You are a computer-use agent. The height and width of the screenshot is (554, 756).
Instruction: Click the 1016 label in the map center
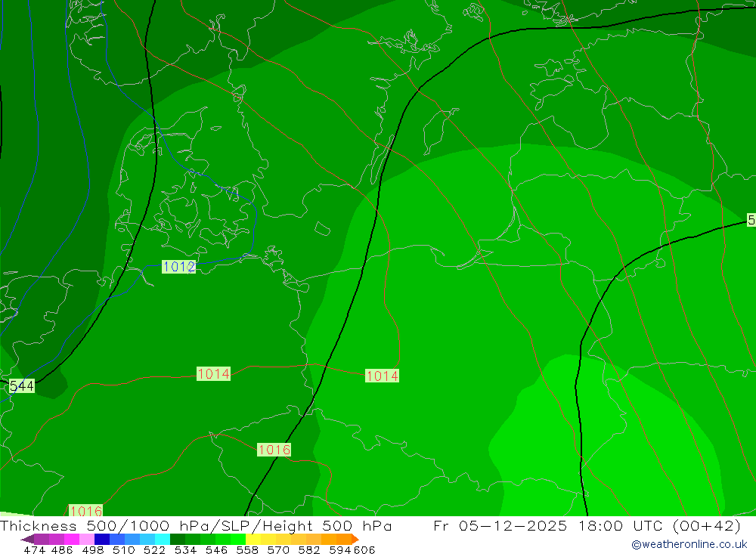point(274,450)
